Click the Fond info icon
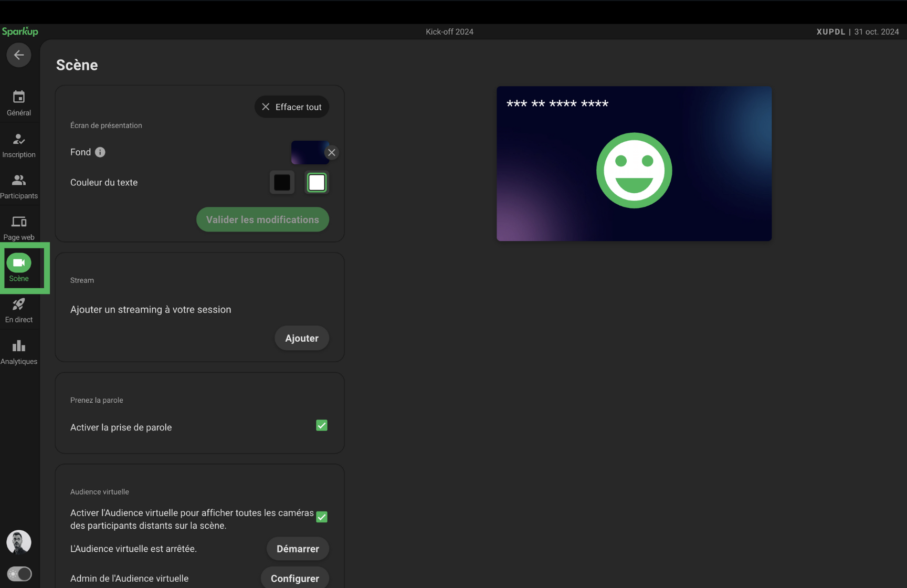Screen dimensions: 907x588 100,152
